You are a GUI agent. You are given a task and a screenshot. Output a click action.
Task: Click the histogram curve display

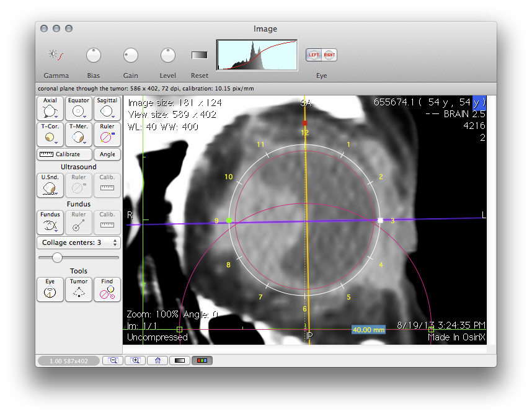[257, 55]
